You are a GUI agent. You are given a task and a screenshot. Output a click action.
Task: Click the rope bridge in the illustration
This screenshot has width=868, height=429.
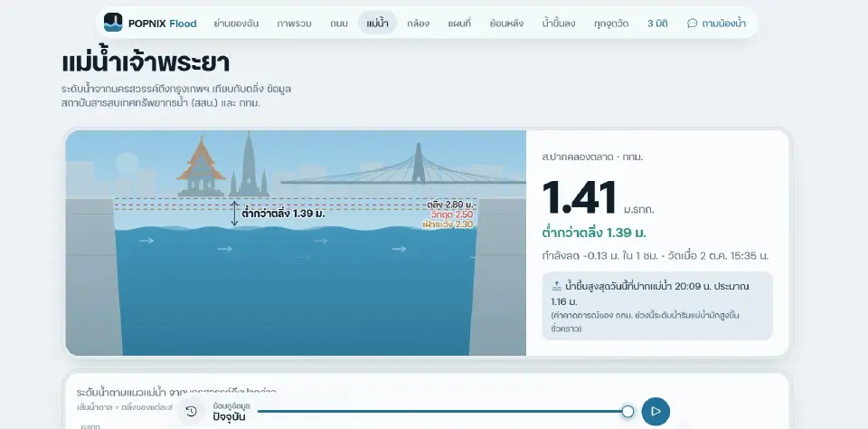[403, 164]
